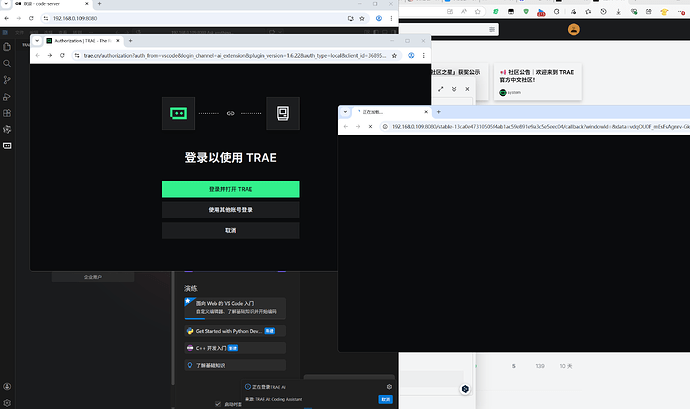This screenshot has width=690, height=409.
Task: Collapse floating panel with double-chevron icon
Action: click(454, 89)
